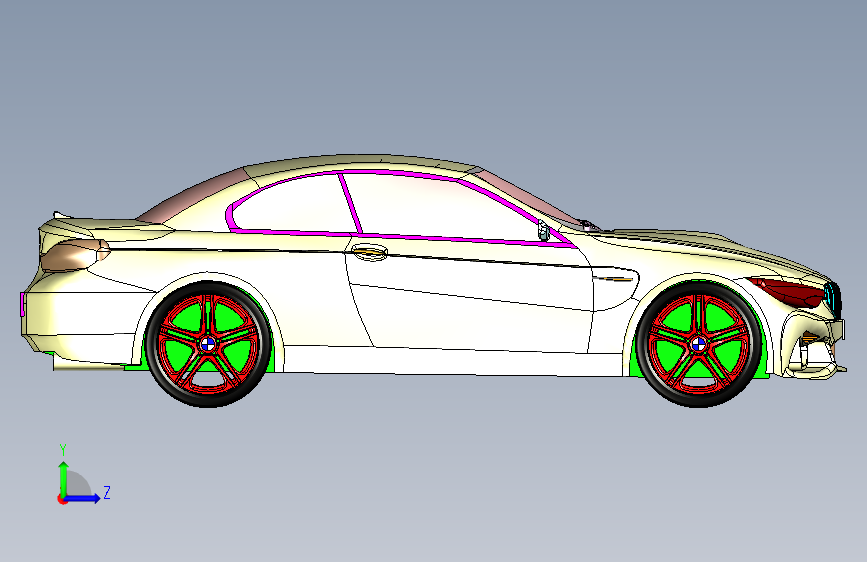
Task: Pick the rear windshield glass
Action: coord(196,196)
